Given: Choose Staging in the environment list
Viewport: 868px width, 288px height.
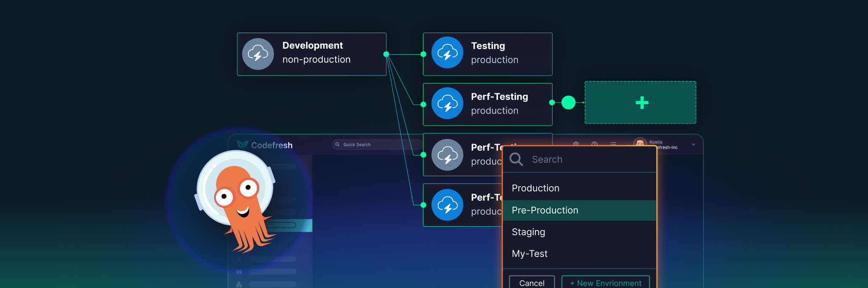Looking at the screenshot, I should (579, 232).
